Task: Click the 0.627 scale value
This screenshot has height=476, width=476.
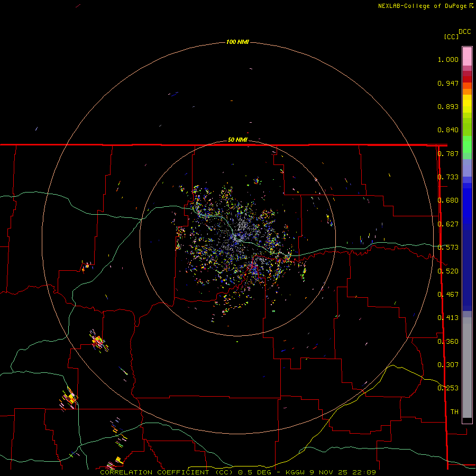Action: click(x=448, y=224)
